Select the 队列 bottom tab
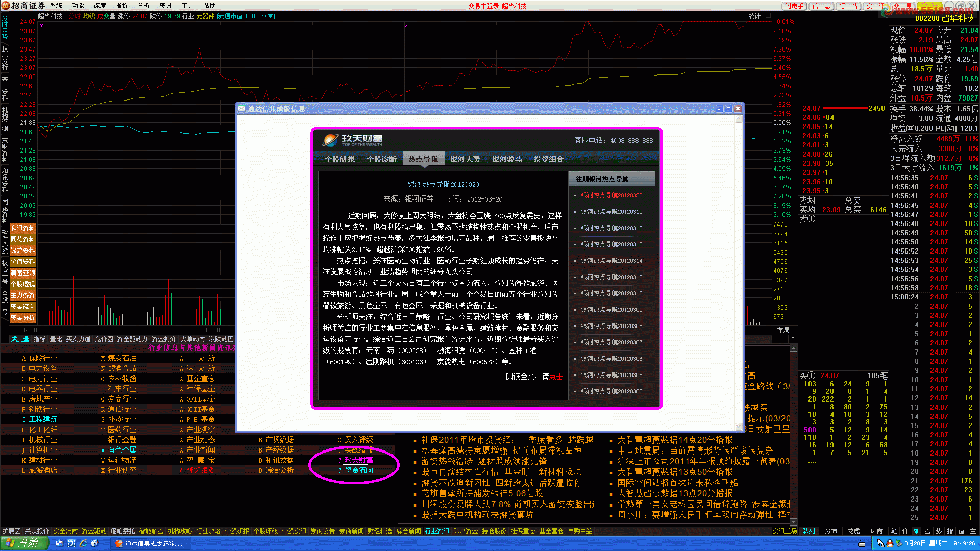Viewport: 980px width, 551px height. 809,531
